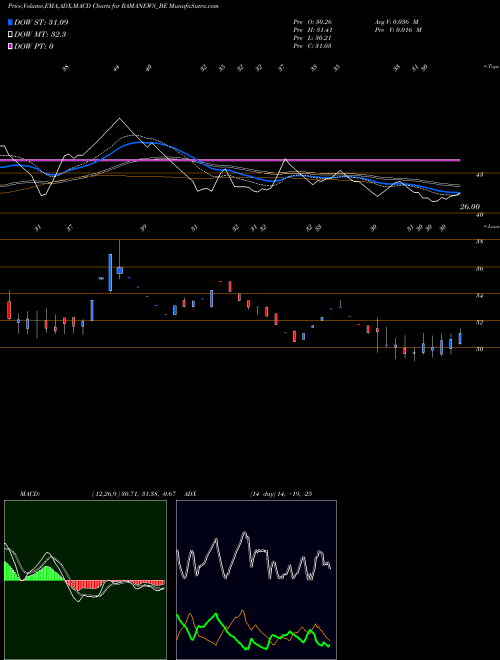500x660 pixels.
Task: Click the 'Avg V: 0.036 M' volume text
Action: [396, 22]
